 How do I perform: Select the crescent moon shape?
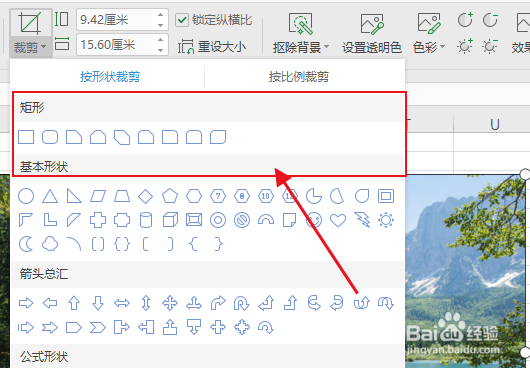coord(26,244)
